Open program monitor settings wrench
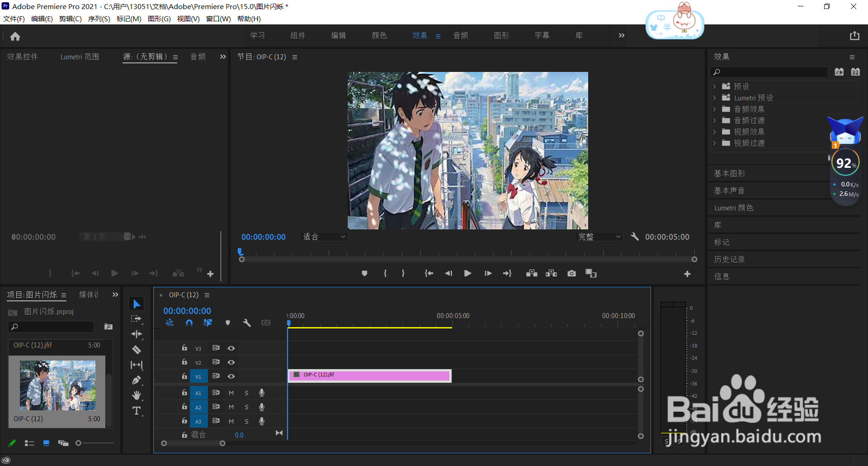This screenshot has height=466, width=868. point(635,237)
